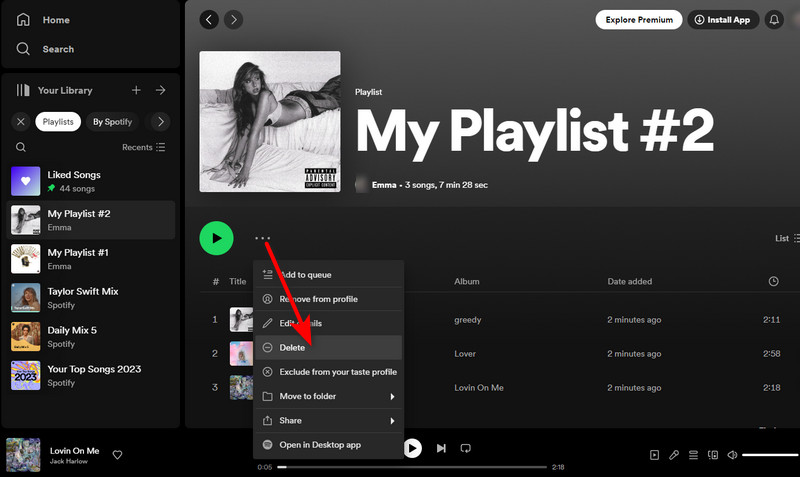Screen dimensions: 800x477
Task: Click the Home icon in sidebar
Action: tap(23, 19)
